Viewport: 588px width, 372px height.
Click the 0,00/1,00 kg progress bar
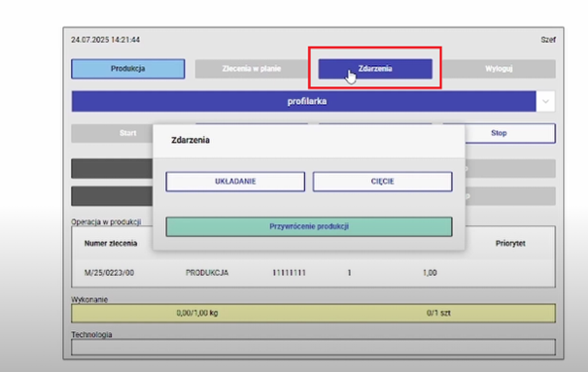197,313
